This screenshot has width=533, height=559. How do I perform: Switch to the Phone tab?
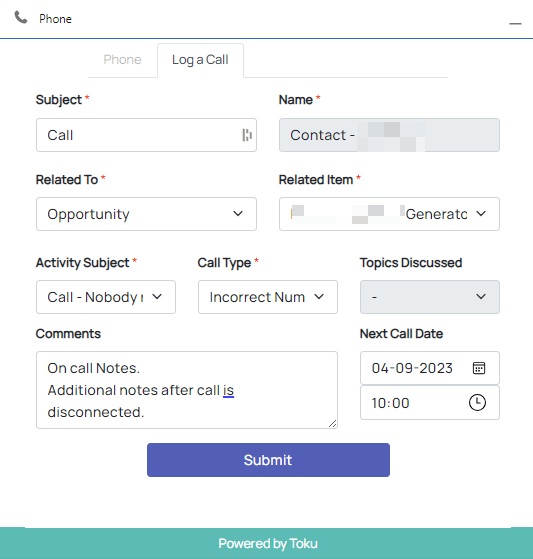coord(122,60)
